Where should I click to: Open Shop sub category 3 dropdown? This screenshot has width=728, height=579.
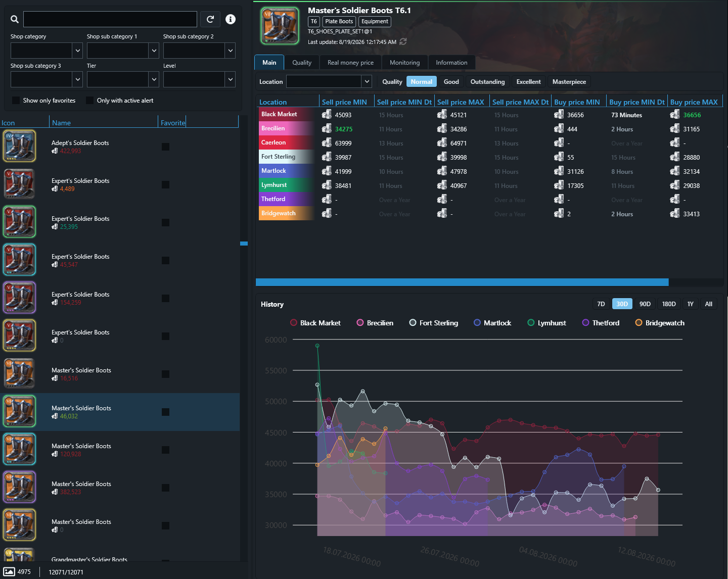pyautogui.click(x=47, y=79)
